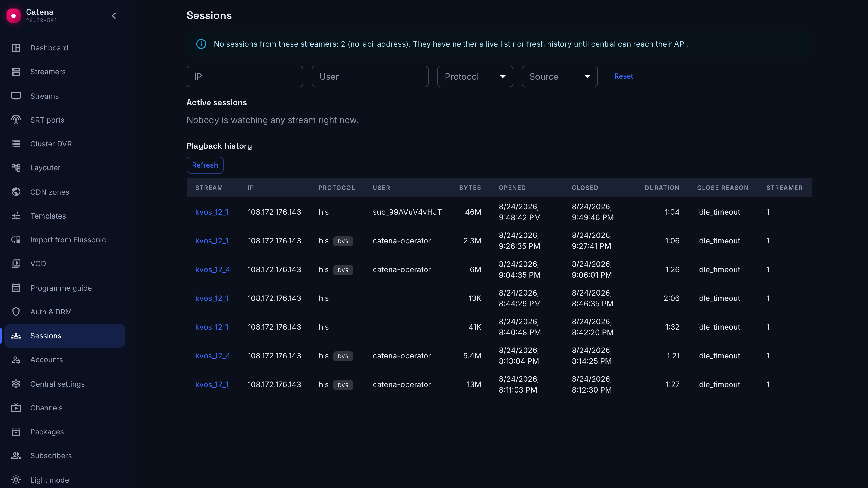The image size is (868, 488).
Task: Open kvos_12_1 stream opened at 8:40:48 PM
Action: [212, 327]
